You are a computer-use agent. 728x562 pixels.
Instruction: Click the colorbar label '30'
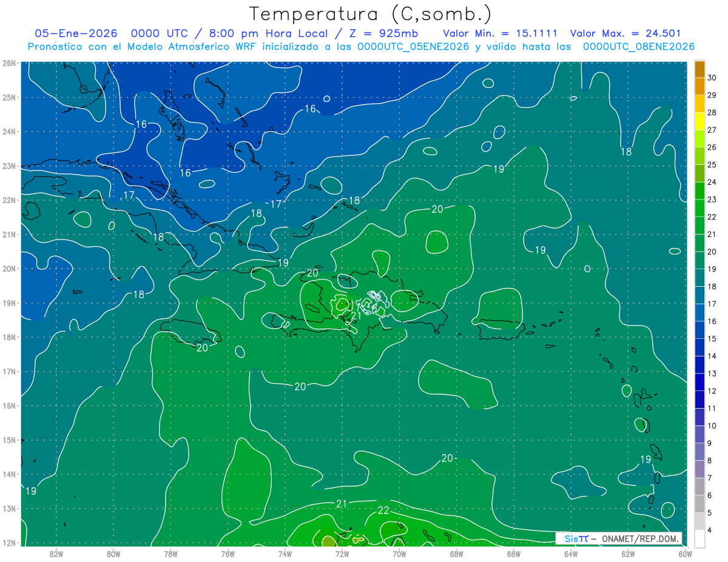tap(712, 78)
